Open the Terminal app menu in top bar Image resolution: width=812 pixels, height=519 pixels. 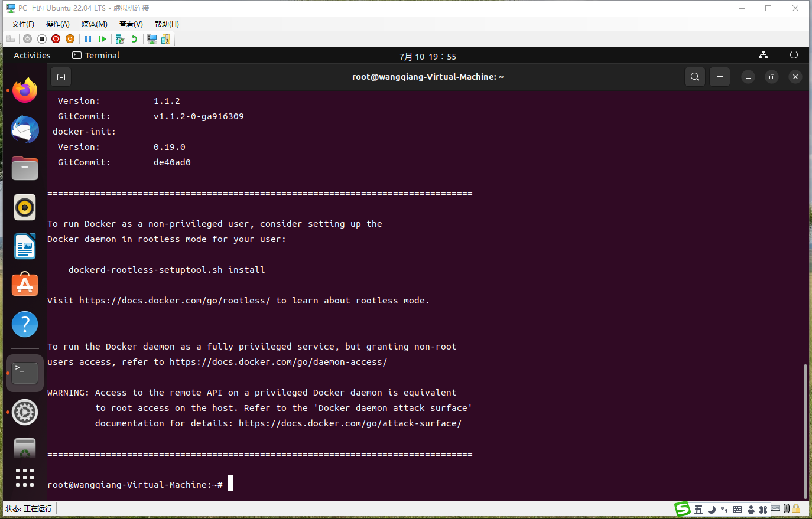click(x=96, y=56)
